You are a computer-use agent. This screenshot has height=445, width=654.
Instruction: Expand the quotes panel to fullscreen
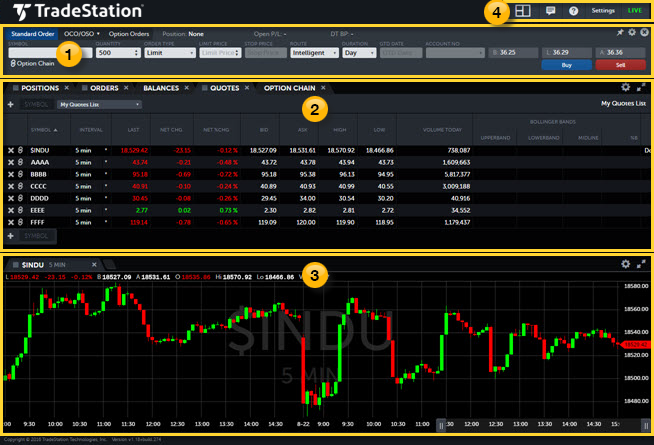(x=641, y=87)
